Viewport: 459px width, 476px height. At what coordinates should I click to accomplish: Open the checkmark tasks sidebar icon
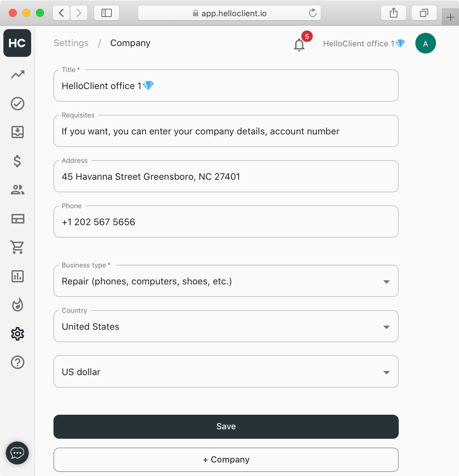[18, 104]
